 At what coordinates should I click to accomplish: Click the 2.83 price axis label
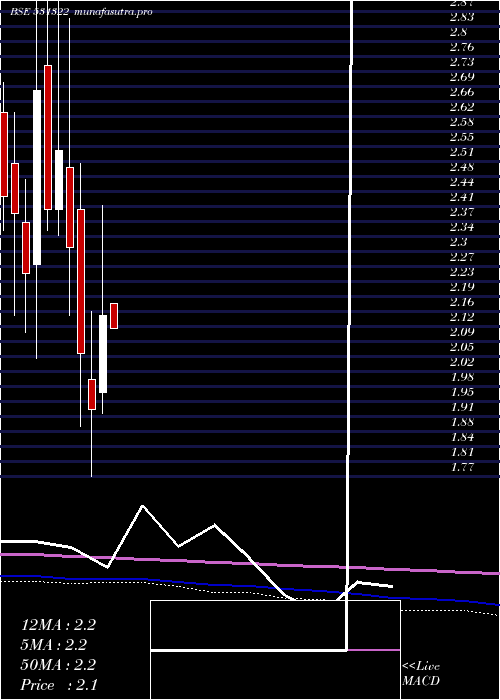(x=461, y=17)
